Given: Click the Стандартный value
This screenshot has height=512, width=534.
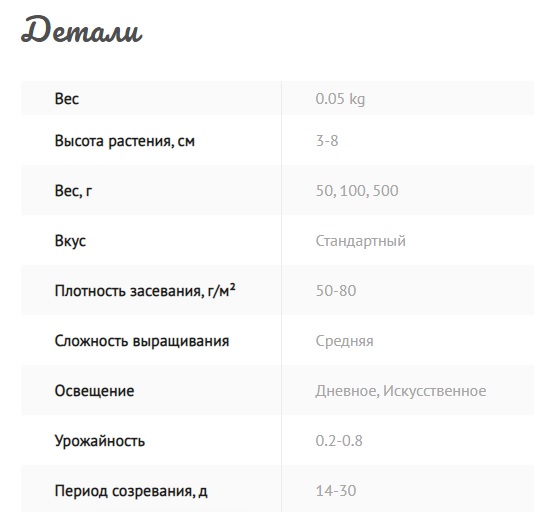Looking at the screenshot, I should [361, 241].
